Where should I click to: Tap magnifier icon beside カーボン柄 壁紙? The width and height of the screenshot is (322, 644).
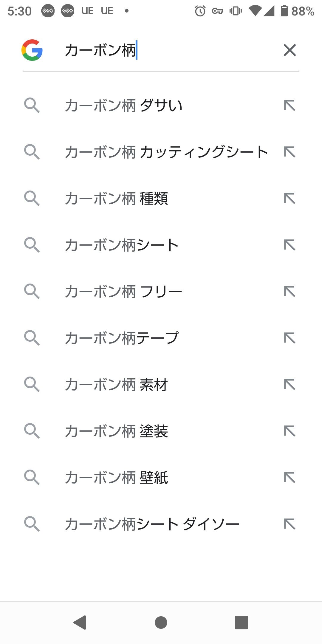(x=32, y=478)
